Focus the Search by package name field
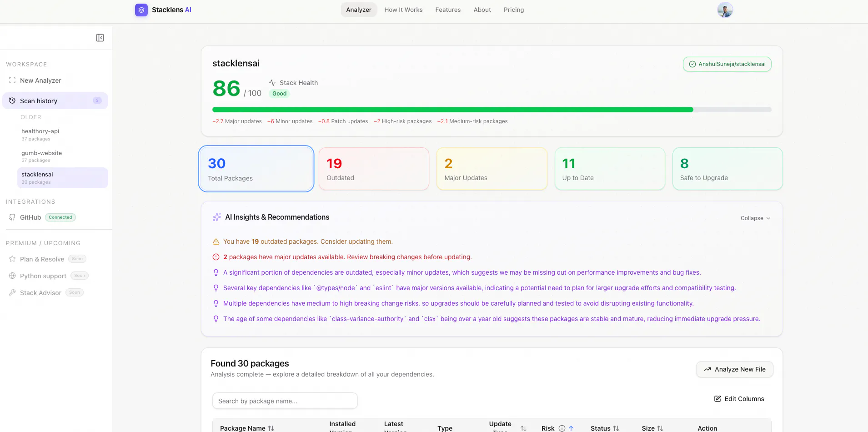 [285, 401]
